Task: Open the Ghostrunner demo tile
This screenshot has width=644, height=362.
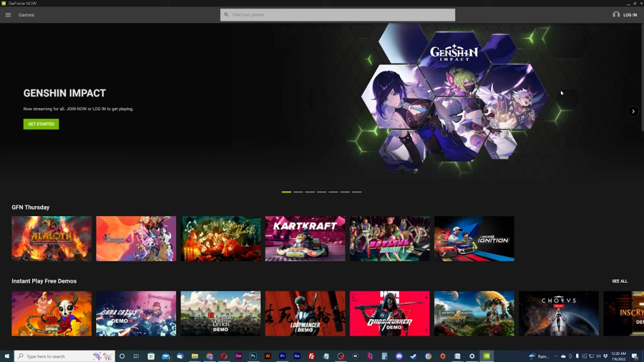Action: 390,314
